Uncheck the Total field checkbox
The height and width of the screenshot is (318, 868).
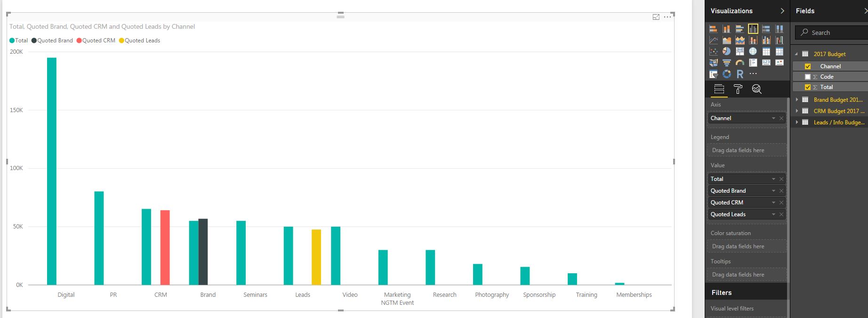(808, 87)
